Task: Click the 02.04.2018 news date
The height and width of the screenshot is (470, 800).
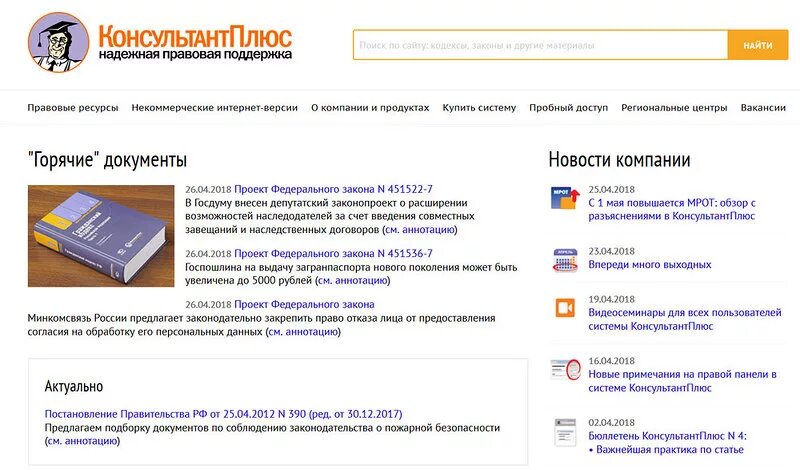Action: pos(611,423)
